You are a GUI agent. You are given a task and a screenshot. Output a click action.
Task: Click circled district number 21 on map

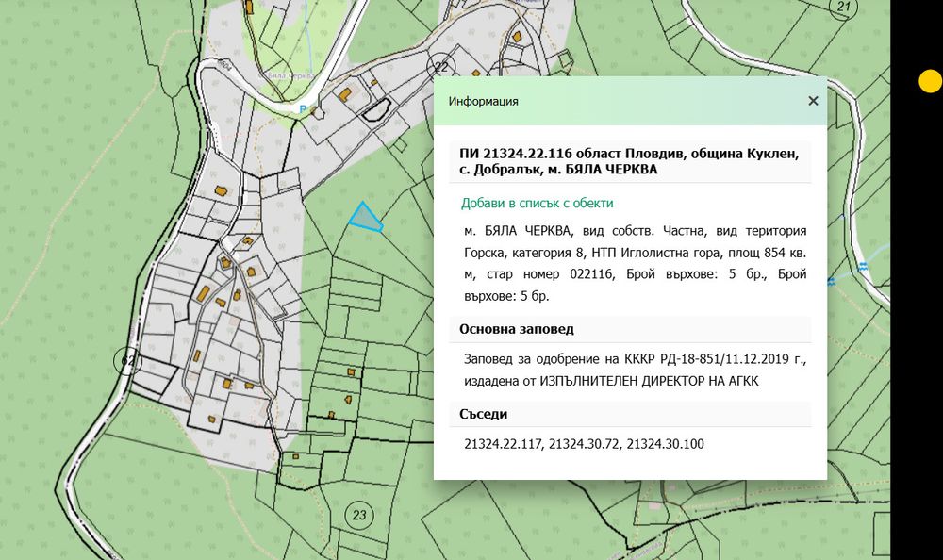[x=843, y=7]
